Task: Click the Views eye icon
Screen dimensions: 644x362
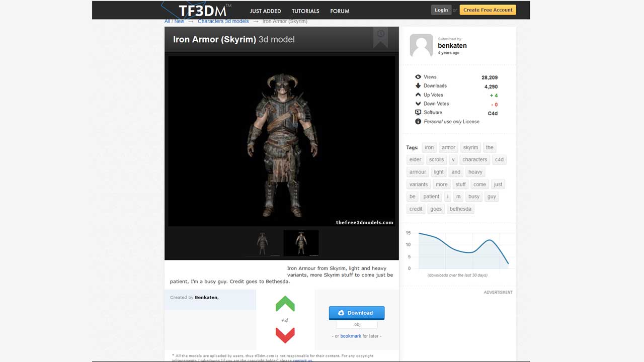Action: pyautogui.click(x=418, y=77)
